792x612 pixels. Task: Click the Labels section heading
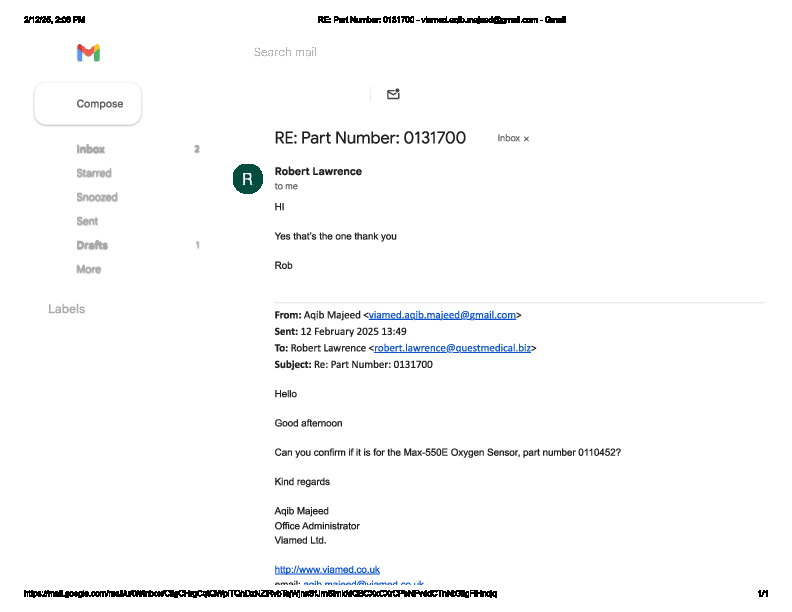(x=66, y=309)
